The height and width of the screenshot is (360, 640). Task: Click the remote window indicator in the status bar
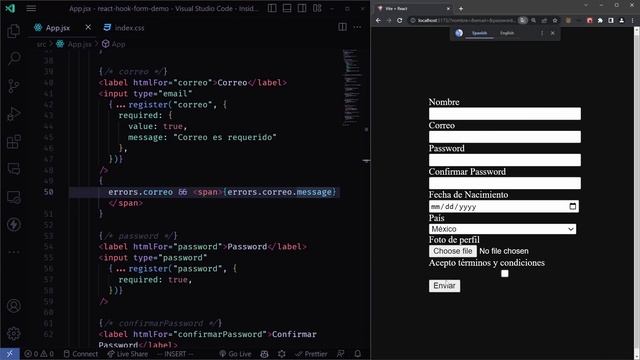click(x=10, y=354)
